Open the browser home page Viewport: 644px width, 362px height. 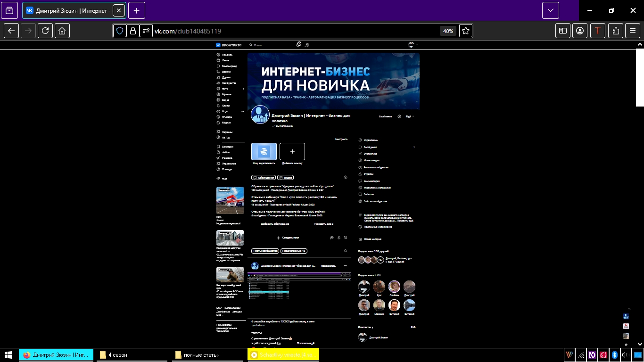click(x=62, y=31)
